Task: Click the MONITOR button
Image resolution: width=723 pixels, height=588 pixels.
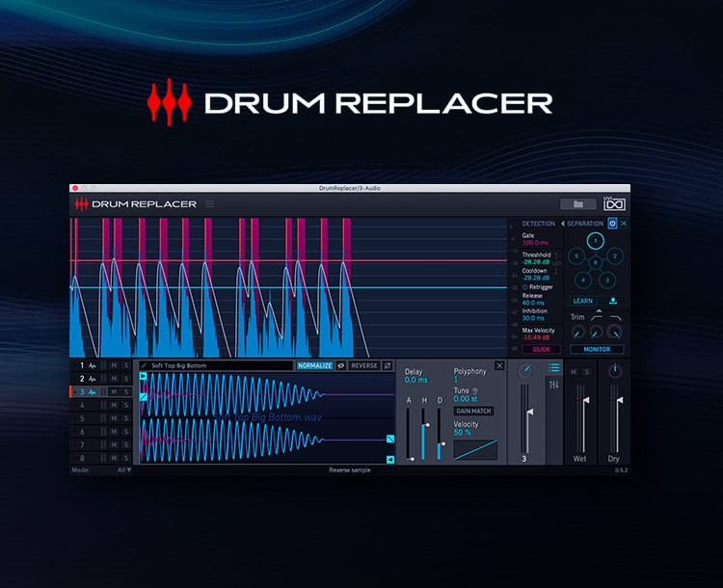Action: 597,349
